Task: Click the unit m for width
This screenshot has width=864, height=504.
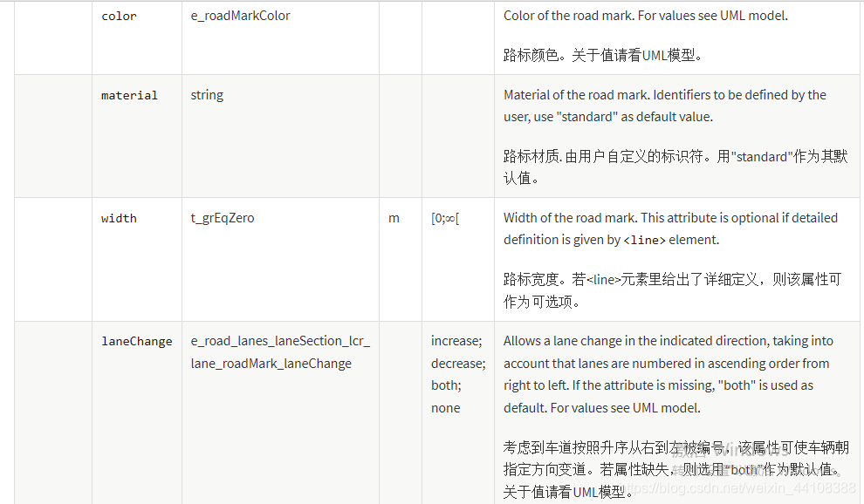Action: click(394, 218)
